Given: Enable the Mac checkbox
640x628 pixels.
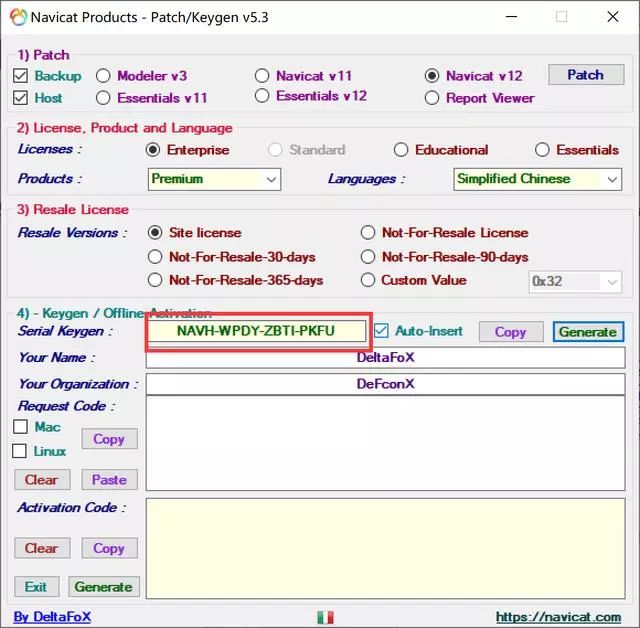Looking at the screenshot, I should pyautogui.click(x=20, y=427).
